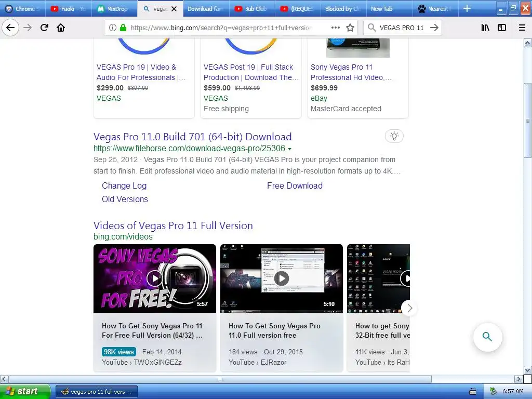This screenshot has width=532, height=399.
Task: Open VEGAS Post 19 Full Stack listing
Action: [x=251, y=72]
